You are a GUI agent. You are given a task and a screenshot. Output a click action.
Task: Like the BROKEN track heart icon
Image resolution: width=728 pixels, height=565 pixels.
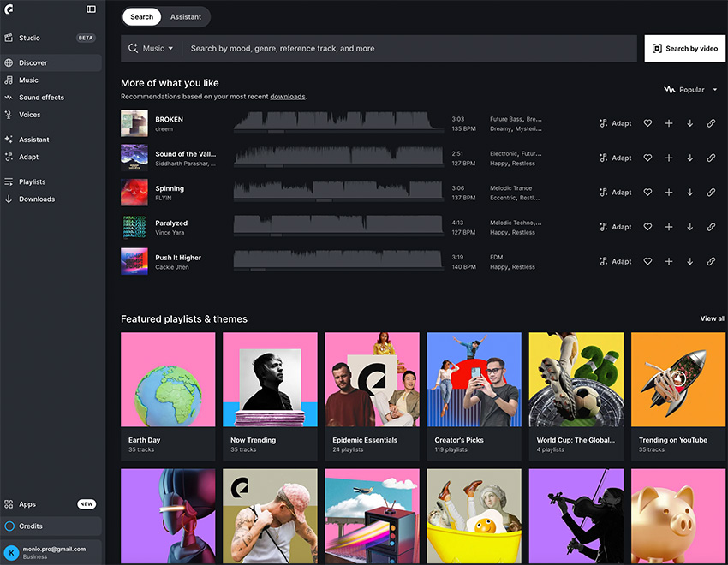tap(647, 123)
